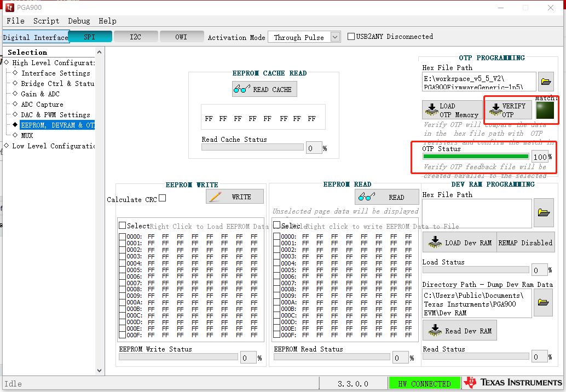The image size is (566, 392).
Task: Enable Calculate CRC checkbox
Action: coord(163,198)
